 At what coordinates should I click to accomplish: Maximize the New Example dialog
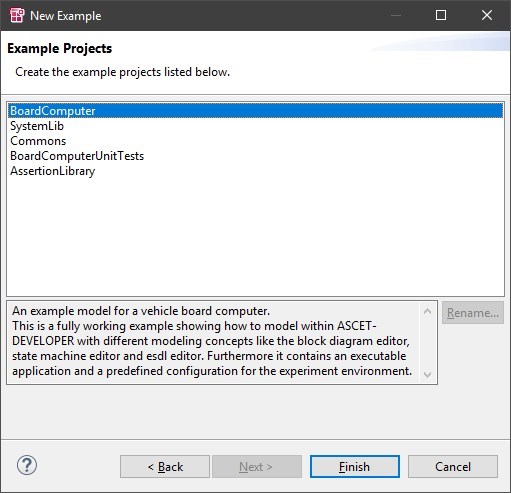click(x=441, y=15)
